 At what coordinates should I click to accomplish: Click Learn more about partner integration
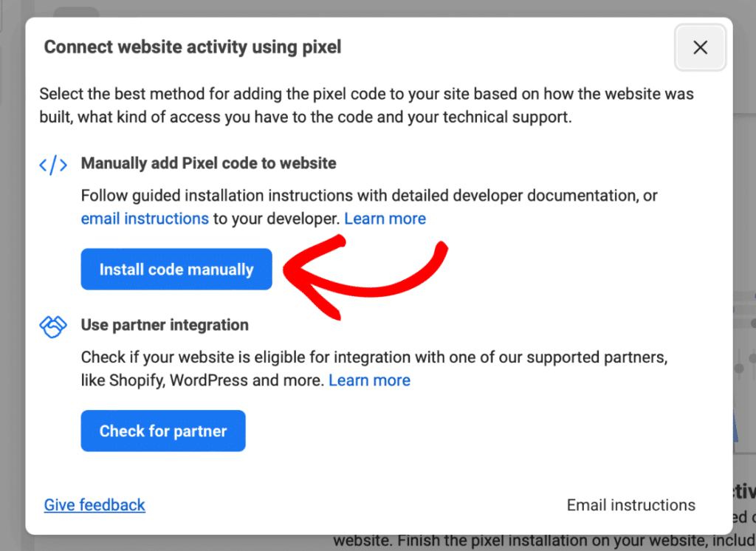[369, 380]
